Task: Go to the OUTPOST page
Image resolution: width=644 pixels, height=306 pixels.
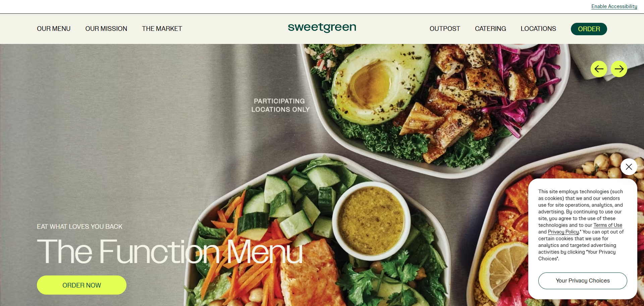Action: [445, 29]
